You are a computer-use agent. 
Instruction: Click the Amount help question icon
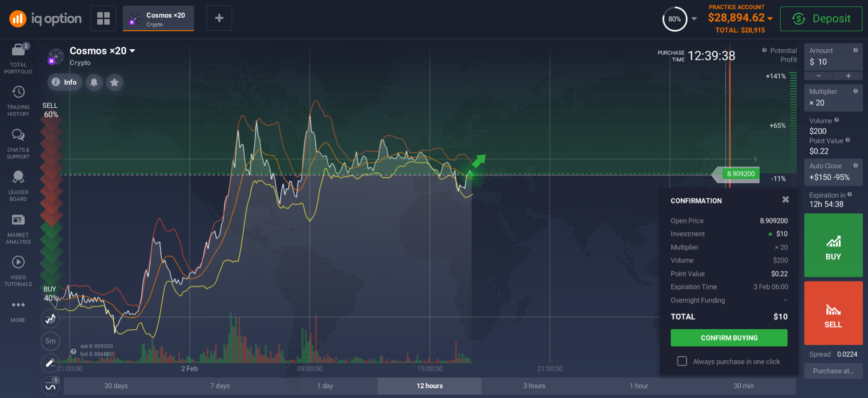tap(855, 50)
